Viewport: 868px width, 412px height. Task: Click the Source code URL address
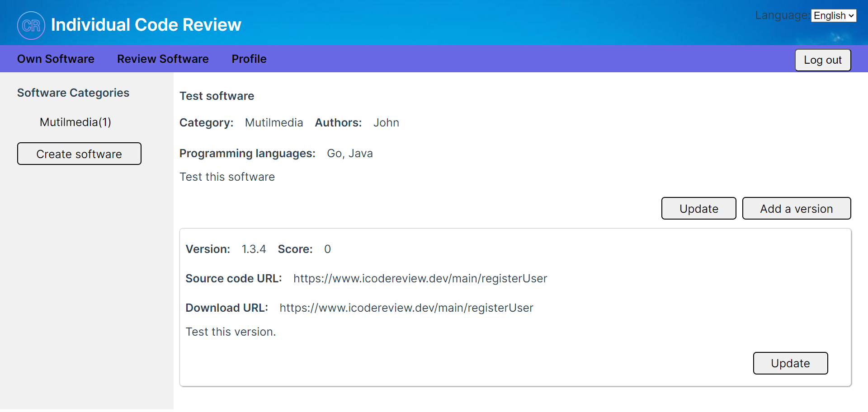point(420,279)
